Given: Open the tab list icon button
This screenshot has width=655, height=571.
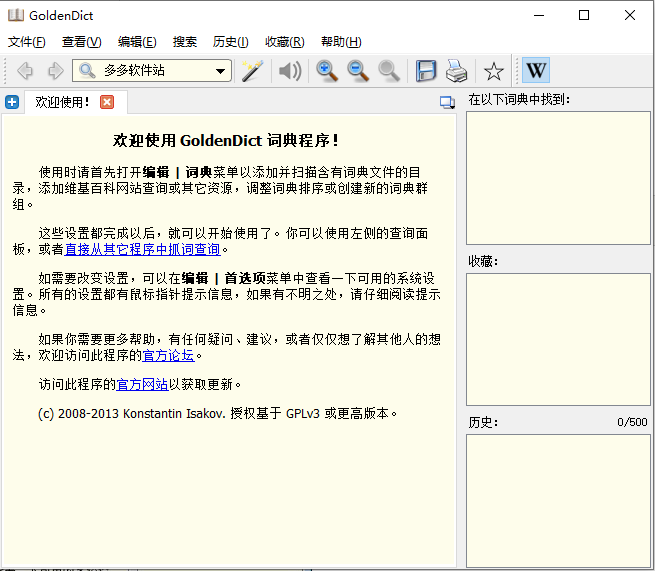Looking at the screenshot, I should tap(447, 102).
